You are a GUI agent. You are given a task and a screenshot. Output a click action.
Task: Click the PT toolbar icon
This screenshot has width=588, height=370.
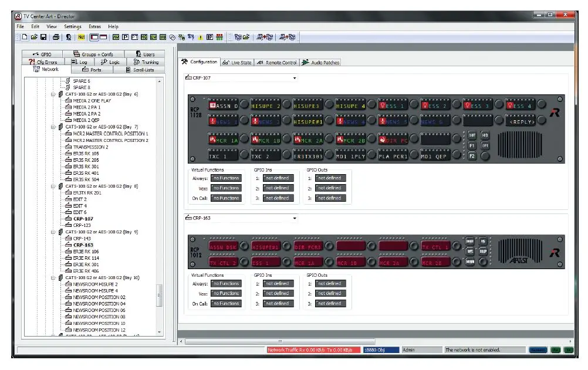(134, 37)
